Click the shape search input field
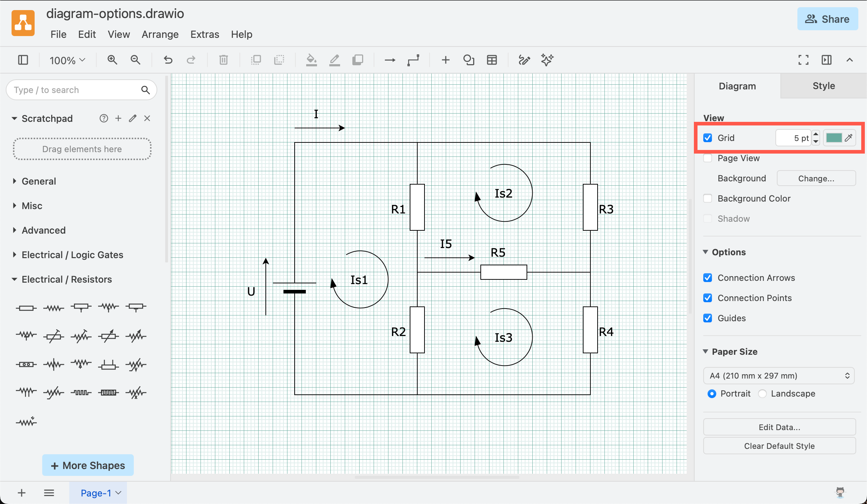 (82, 90)
